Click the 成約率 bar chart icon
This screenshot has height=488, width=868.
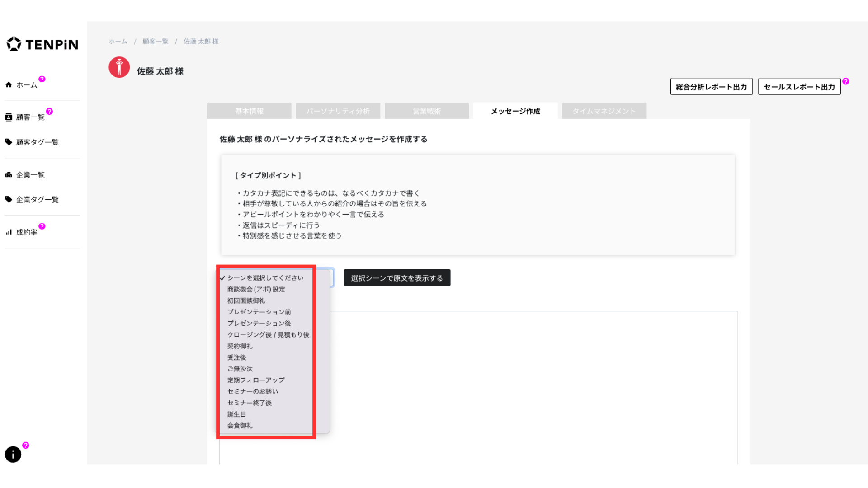(9, 232)
